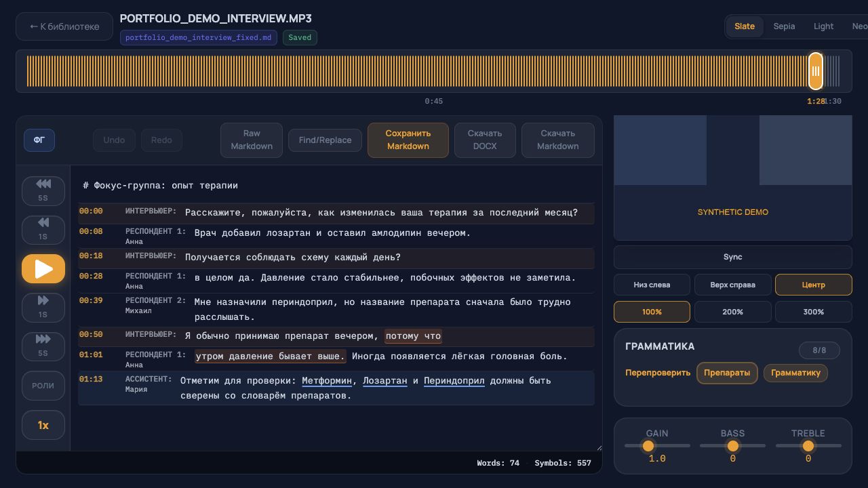The width and height of the screenshot is (868, 488).
Task: Click the waveform playhead handle
Action: [x=816, y=71]
